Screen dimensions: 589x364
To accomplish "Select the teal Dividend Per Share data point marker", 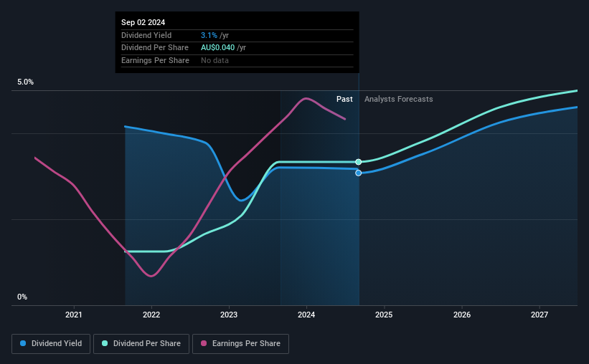I will point(359,162).
